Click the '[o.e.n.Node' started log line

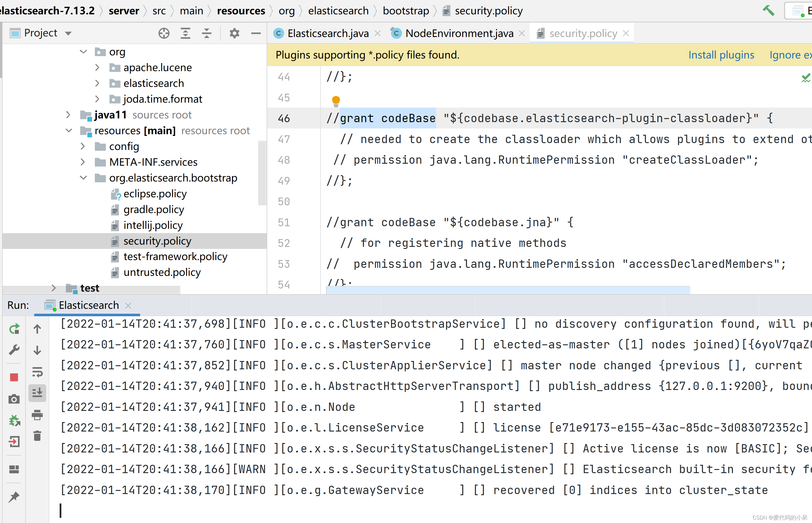300,407
